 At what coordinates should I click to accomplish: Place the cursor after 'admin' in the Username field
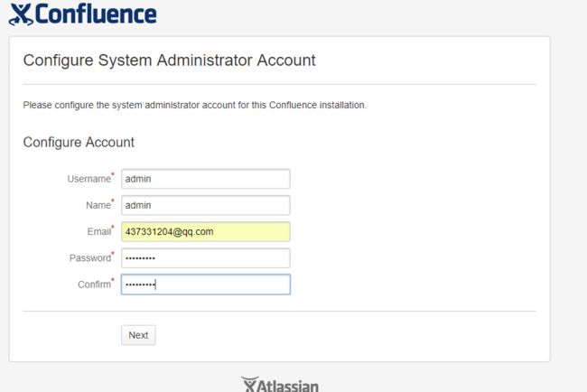pos(152,179)
